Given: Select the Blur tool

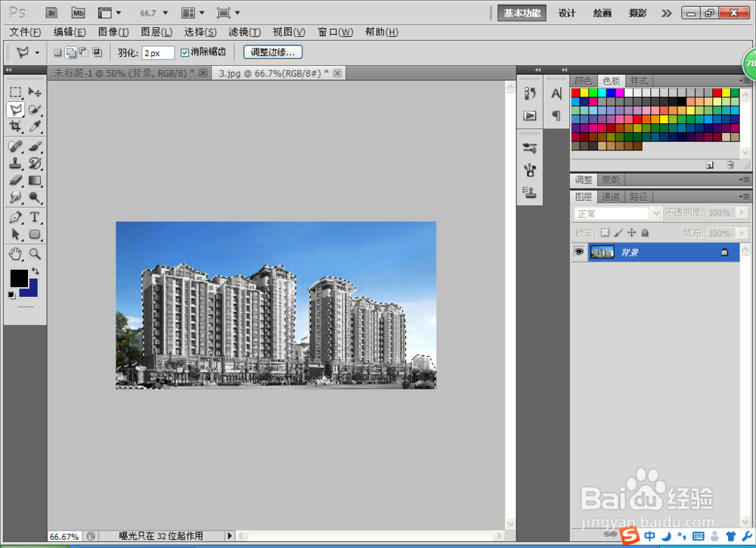Looking at the screenshot, I should 15,197.
